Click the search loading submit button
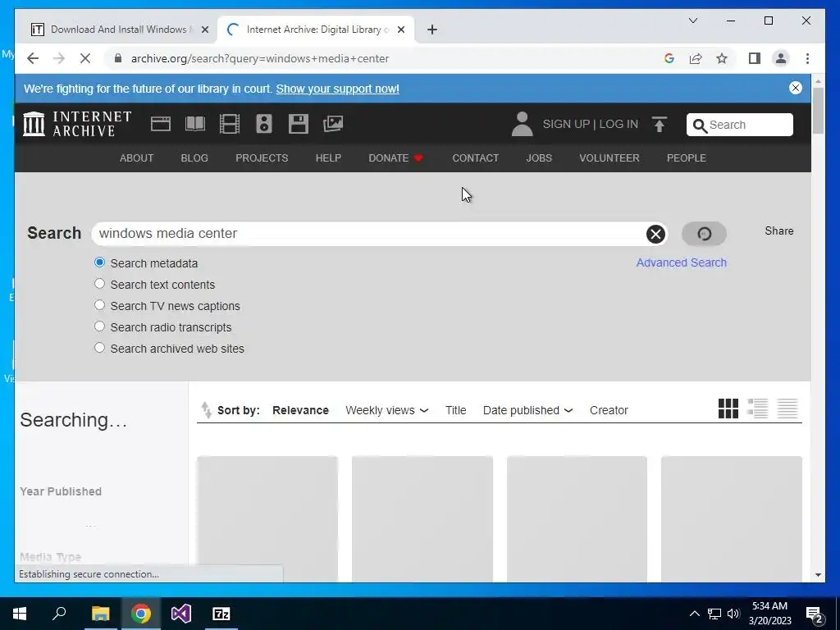 pyautogui.click(x=704, y=234)
